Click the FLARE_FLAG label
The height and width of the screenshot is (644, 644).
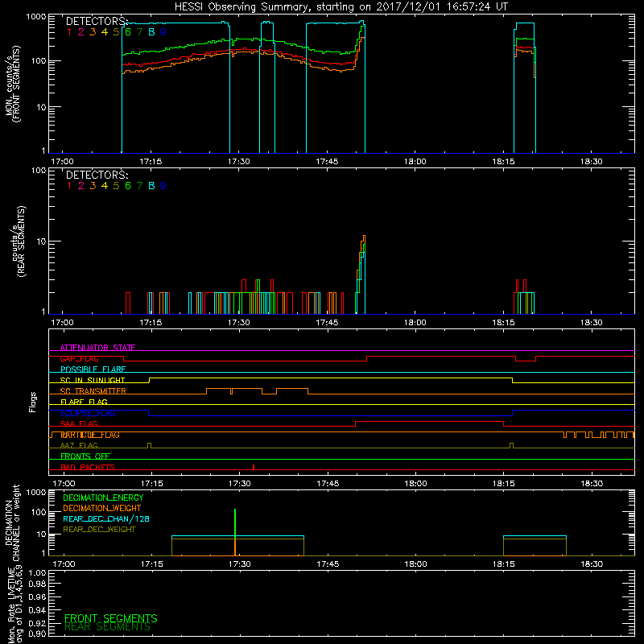pos(84,402)
